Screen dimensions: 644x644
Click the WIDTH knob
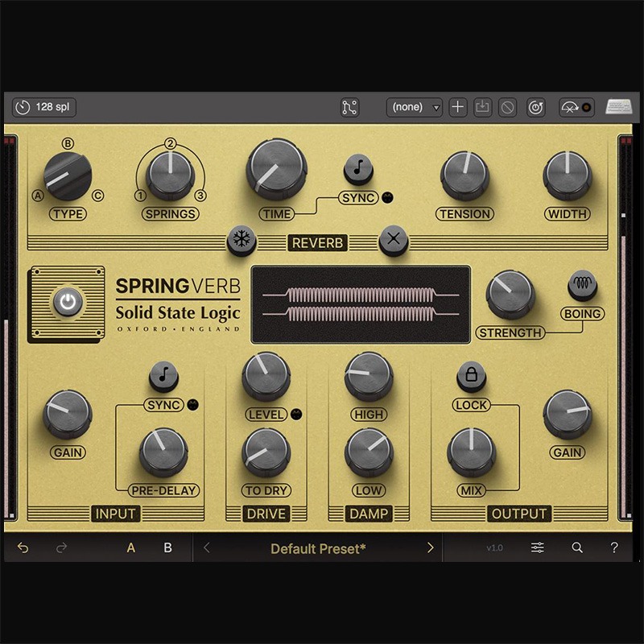568,175
